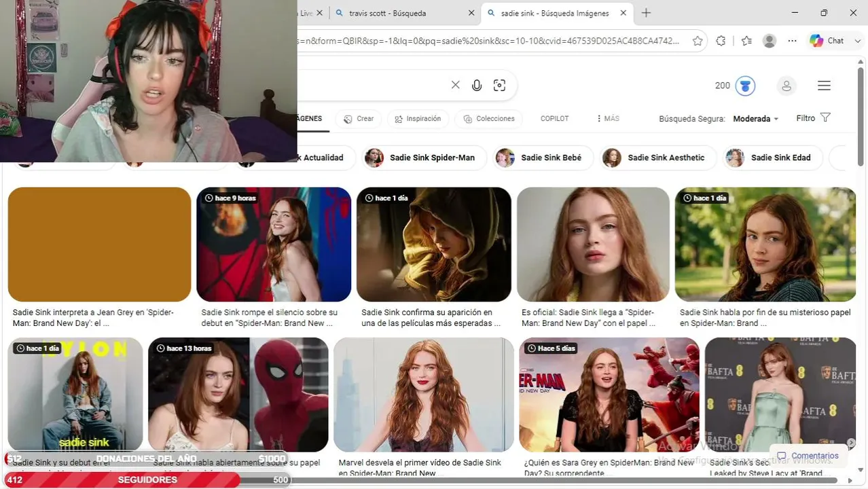
Task: Clear the search box with X icon
Action: pyautogui.click(x=456, y=85)
